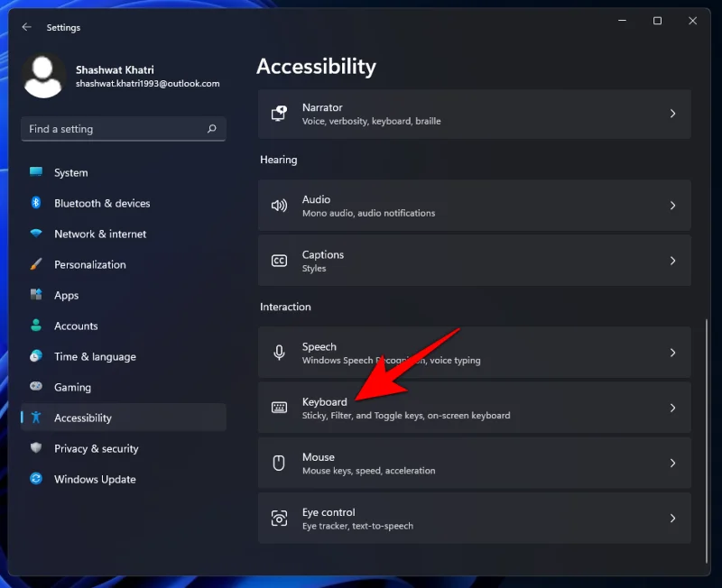
Task: Open the Privacy & security section
Action: [98, 448]
